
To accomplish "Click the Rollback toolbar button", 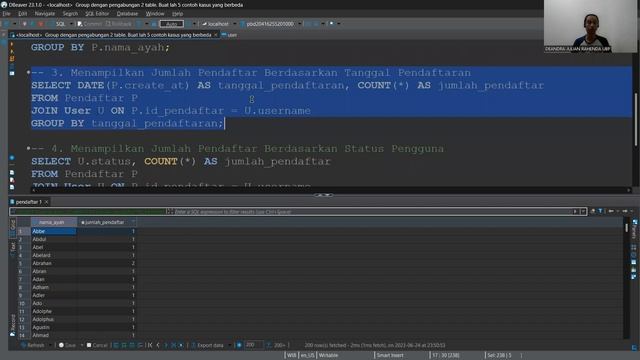I will click(x=119, y=24).
